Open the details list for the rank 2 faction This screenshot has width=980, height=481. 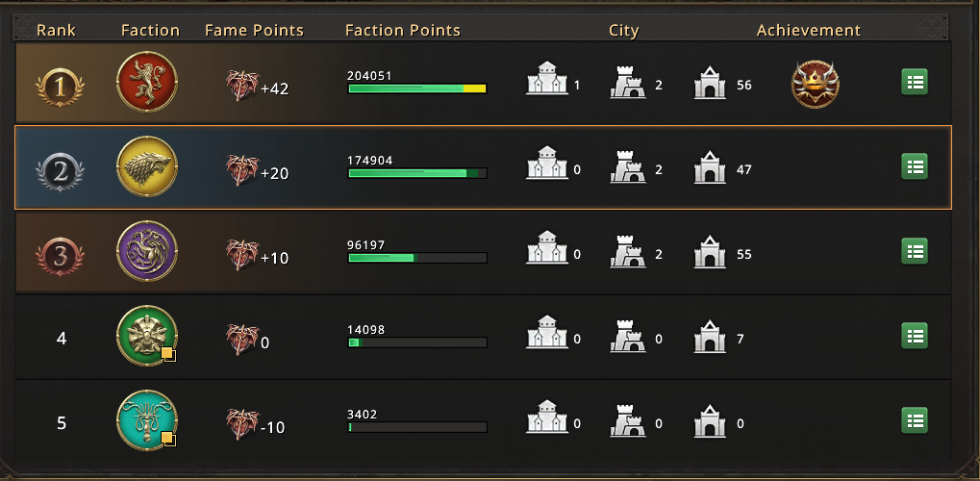pyautogui.click(x=915, y=166)
